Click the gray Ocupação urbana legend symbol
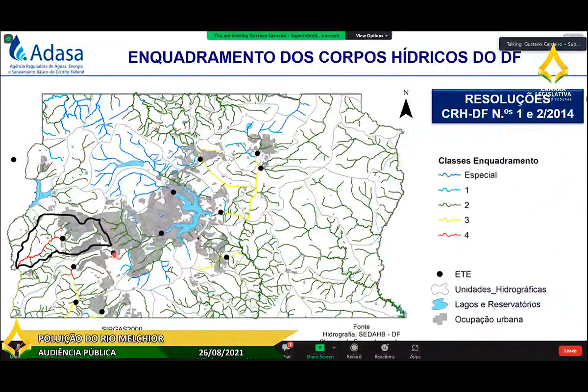 441,319
